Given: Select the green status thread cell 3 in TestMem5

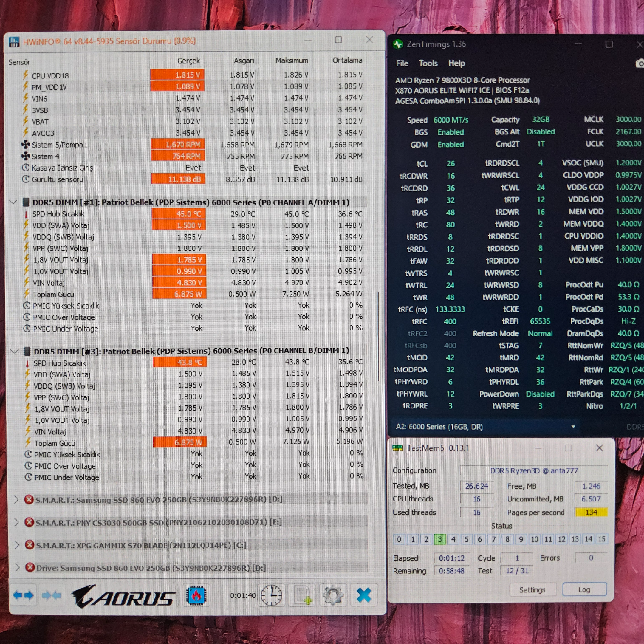Looking at the screenshot, I should [440, 539].
